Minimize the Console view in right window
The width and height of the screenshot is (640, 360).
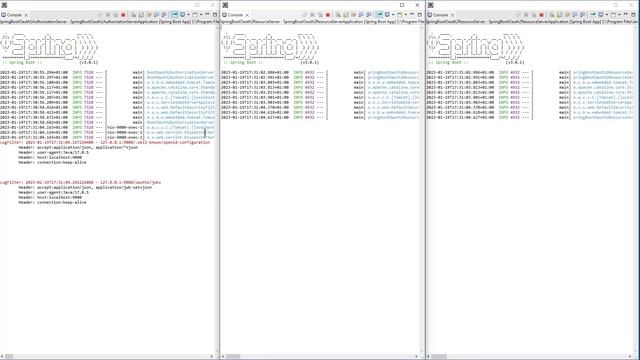[625, 14]
